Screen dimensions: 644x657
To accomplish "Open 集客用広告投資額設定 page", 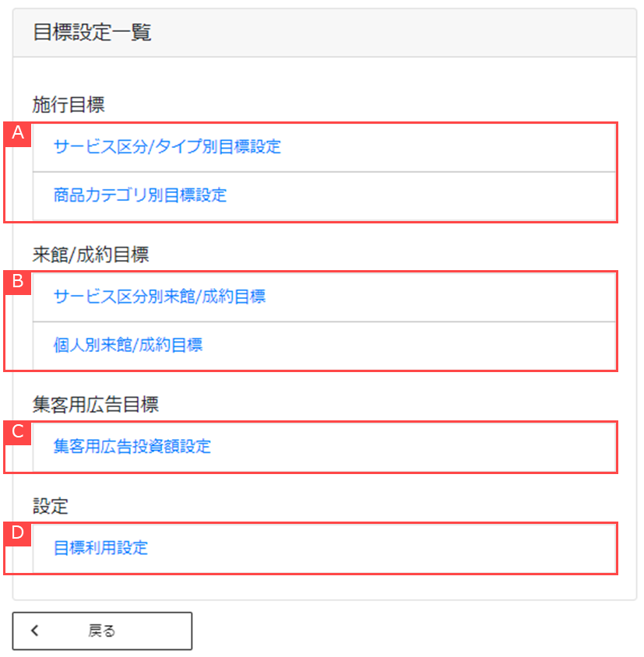I will pos(132,446).
